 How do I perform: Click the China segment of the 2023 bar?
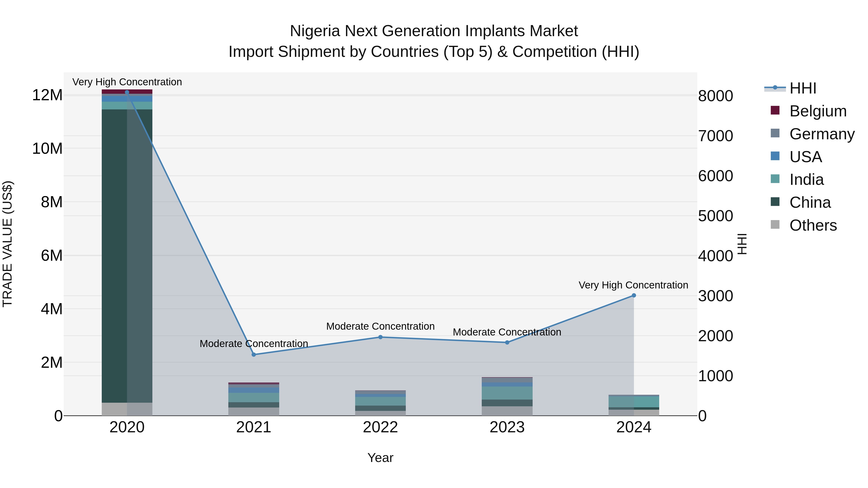point(507,403)
